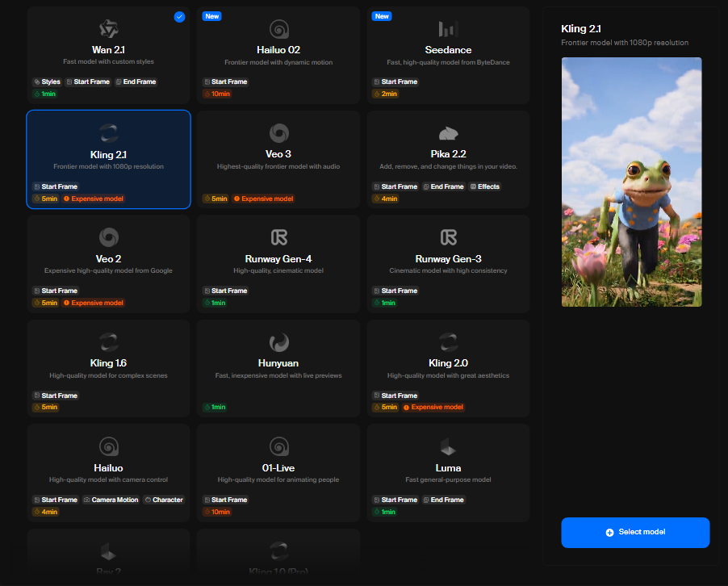Click the 10min time badge on Hailuo 02

(x=217, y=94)
